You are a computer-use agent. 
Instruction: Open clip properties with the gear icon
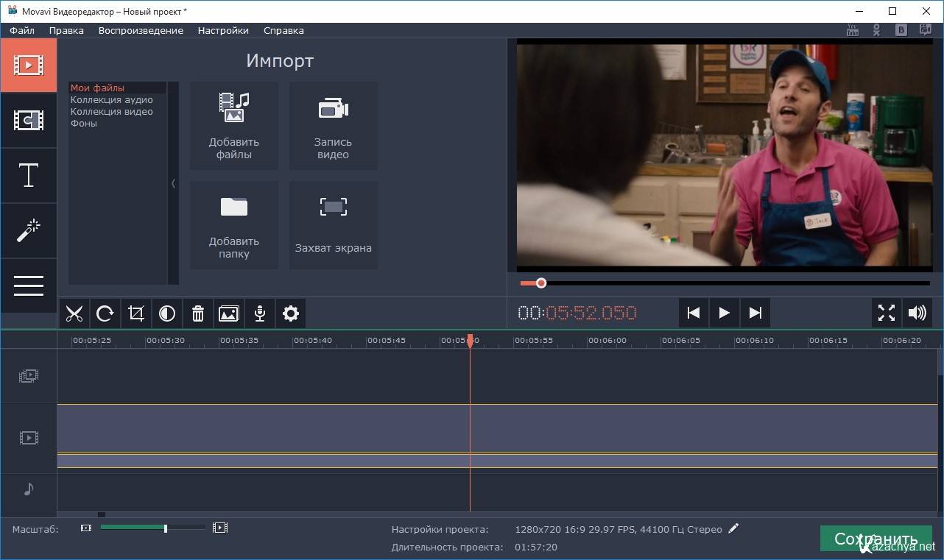click(x=291, y=313)
